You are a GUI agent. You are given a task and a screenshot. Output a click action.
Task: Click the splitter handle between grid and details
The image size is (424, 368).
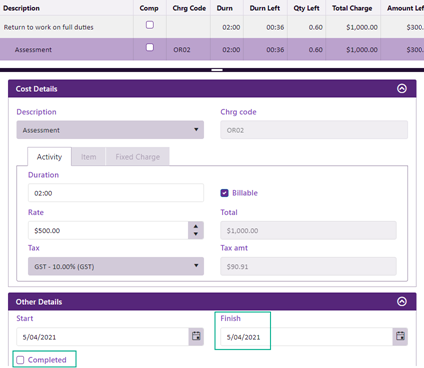pos(217,70)
